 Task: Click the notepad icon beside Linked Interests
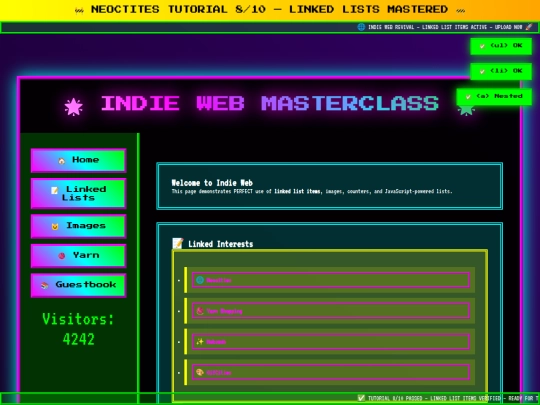[178, 243]
